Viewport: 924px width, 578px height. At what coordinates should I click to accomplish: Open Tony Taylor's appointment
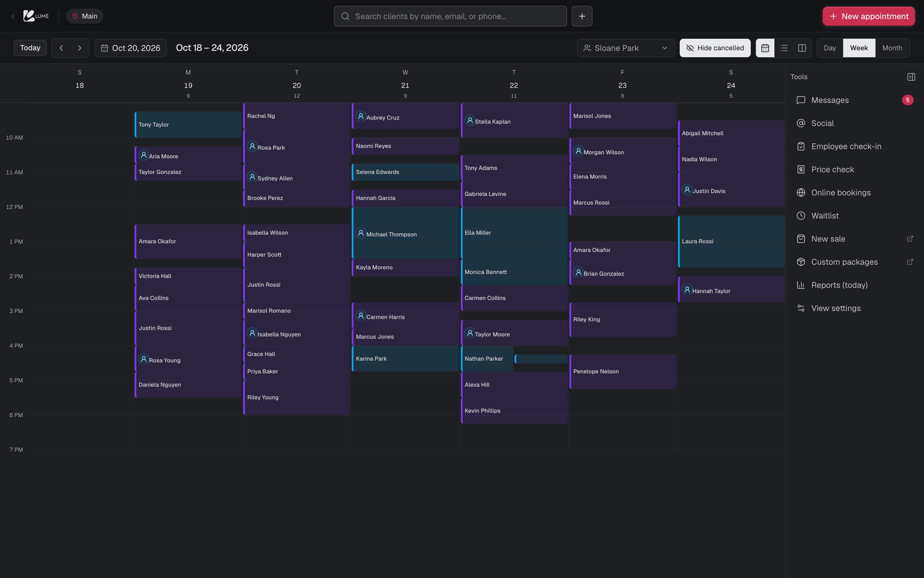(x=188, y=125)
